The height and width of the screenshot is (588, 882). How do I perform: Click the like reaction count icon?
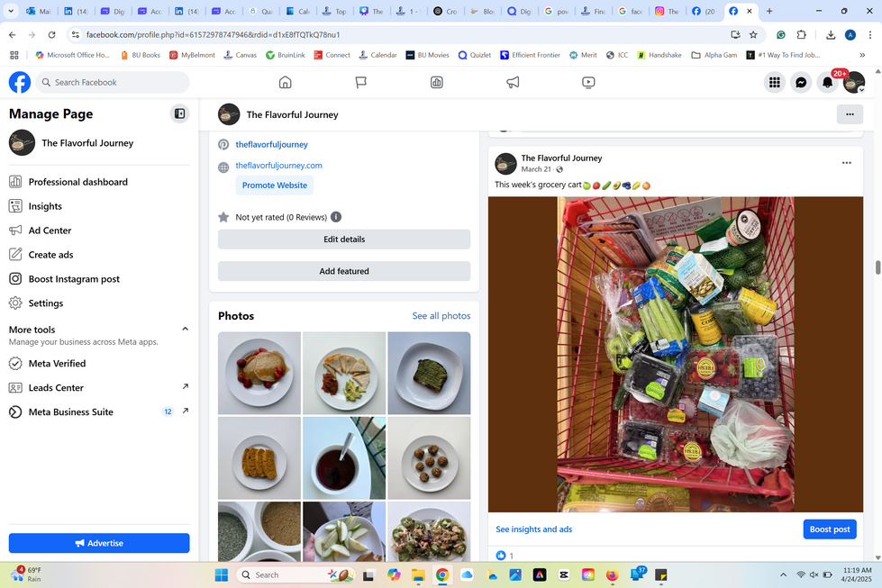[x=501, y=556]
